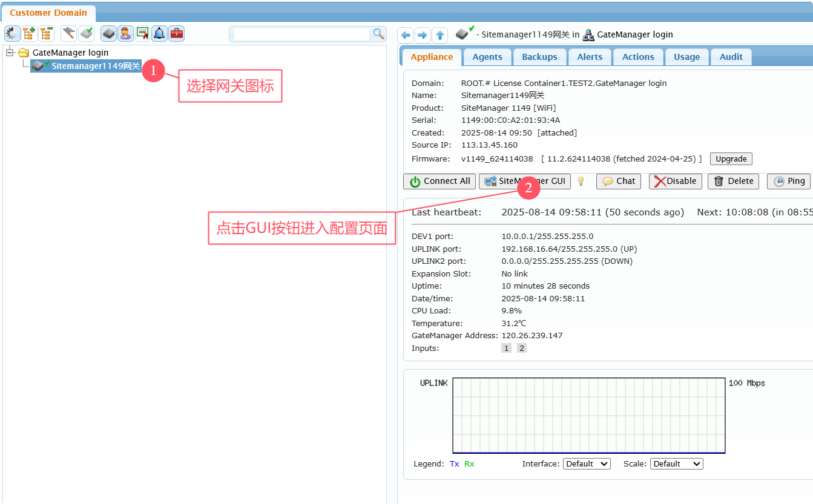Open the Alerts tab
Screen dimensions: 813x504
click(x=590, y=57)
